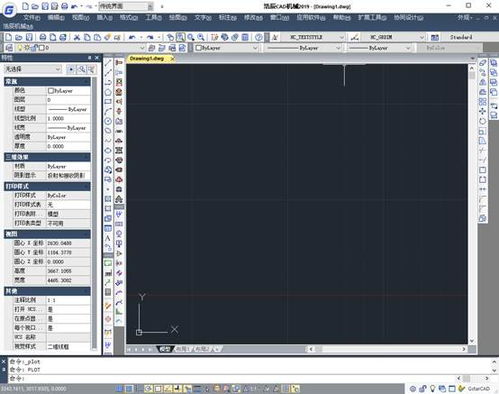Open the Undo history dropdown arrow
The height and width of the screenshot is (394, 499).
coord(141,37)
